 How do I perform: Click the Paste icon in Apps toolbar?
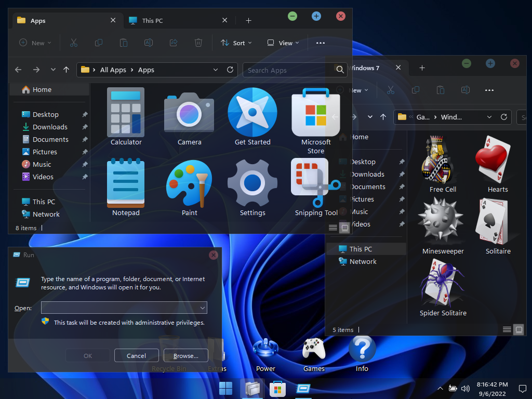coord(124,43)
